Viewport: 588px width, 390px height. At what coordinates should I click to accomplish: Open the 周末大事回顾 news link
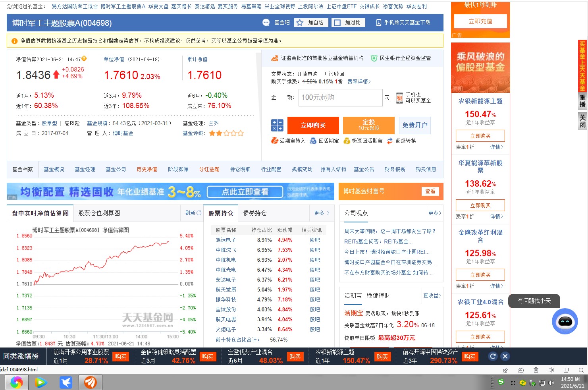(390, 231)
